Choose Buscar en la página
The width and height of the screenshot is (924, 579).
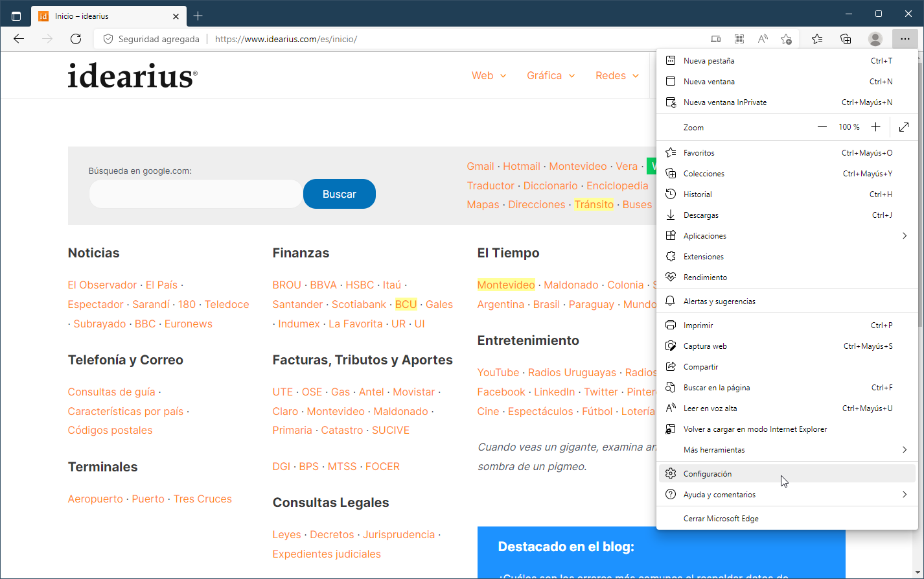pyautogui.click(x=787, y=388)
